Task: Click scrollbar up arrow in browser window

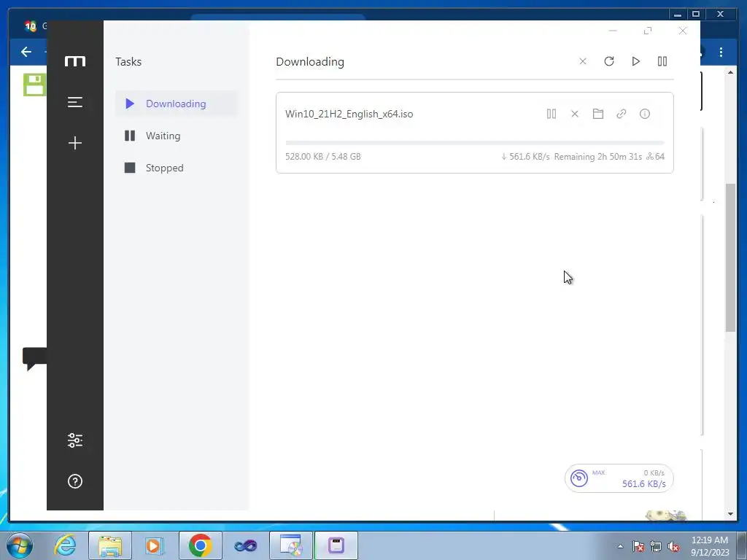Action: click(x=730, y=72)
